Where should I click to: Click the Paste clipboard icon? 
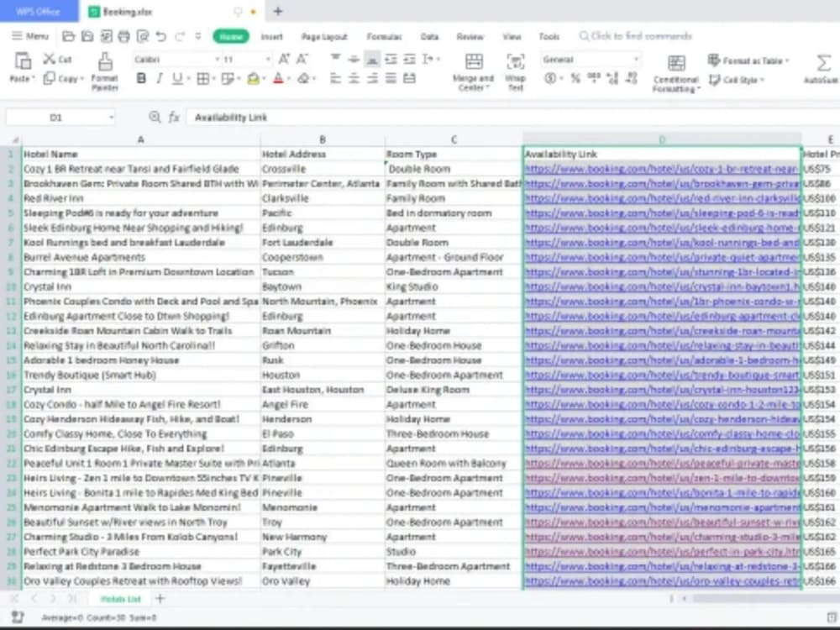coord(23,61)
